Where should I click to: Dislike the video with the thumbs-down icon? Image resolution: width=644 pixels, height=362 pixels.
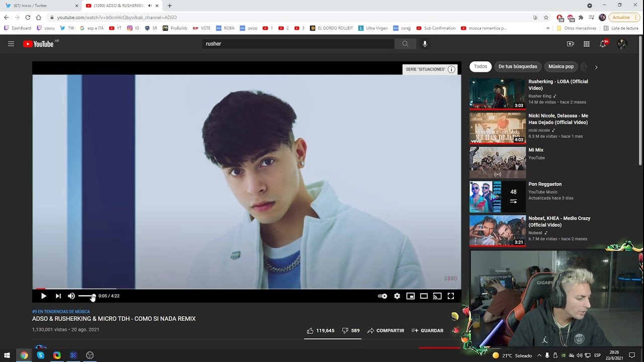(x=345, y=331)
